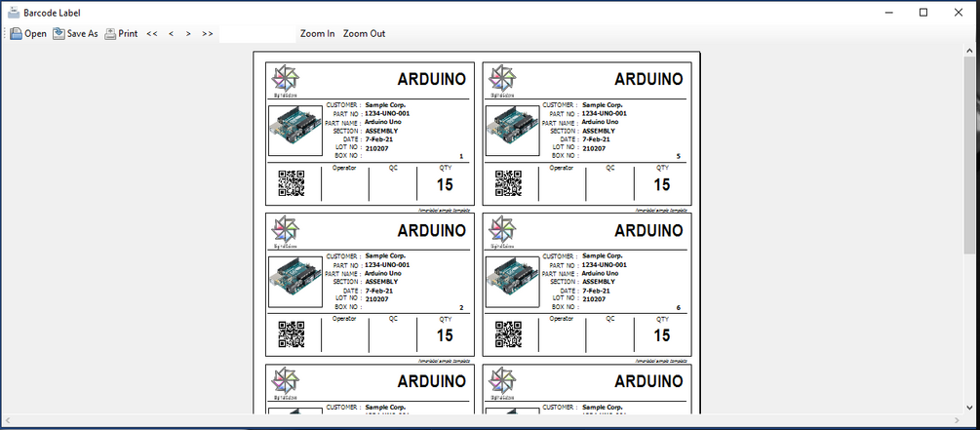Go to previous page with < button

[171, 34]
